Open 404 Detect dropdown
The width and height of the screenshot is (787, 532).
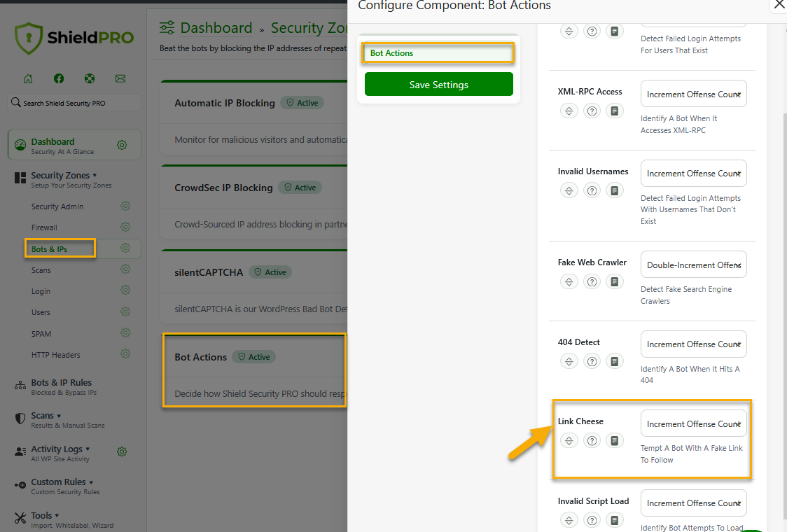694,344
